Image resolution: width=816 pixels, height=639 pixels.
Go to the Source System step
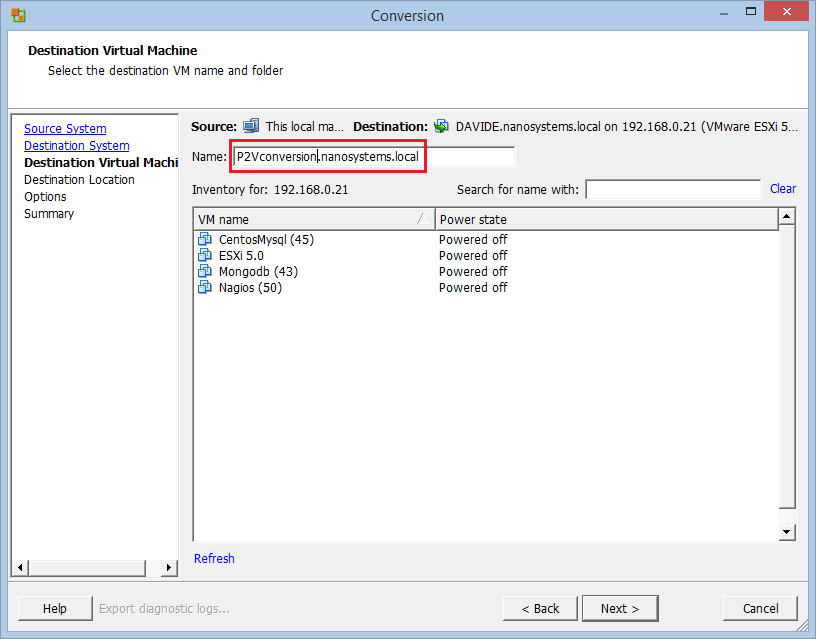point(65,129)
